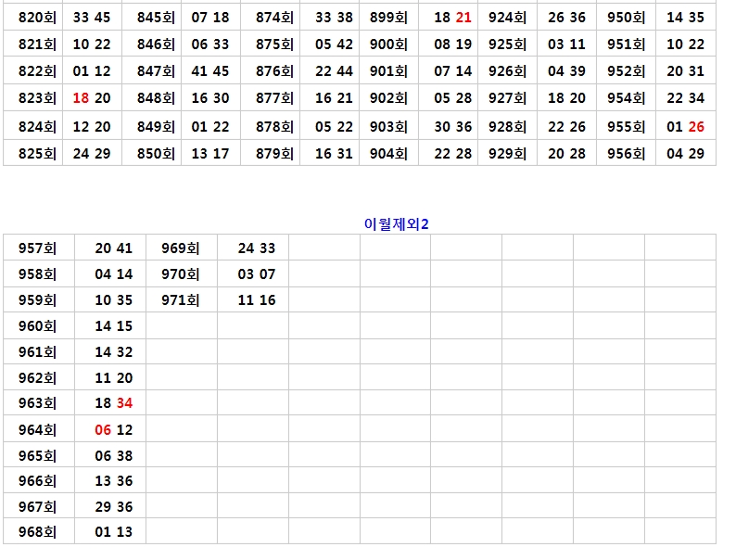Select the 957회 round cell
736x560 pixels.
click(x=37, y=248)
